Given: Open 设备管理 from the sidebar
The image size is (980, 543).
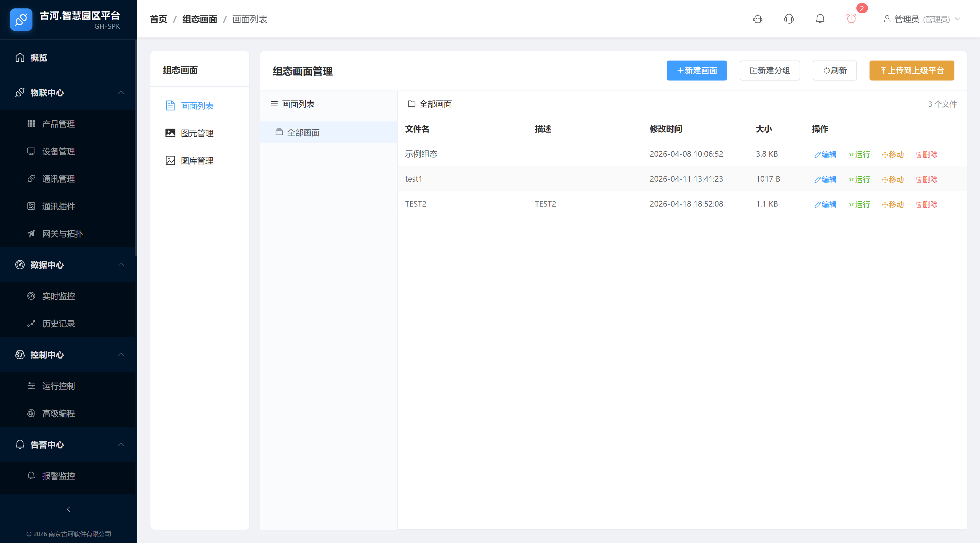Looking at the screenshot, I should click(58, 151).
